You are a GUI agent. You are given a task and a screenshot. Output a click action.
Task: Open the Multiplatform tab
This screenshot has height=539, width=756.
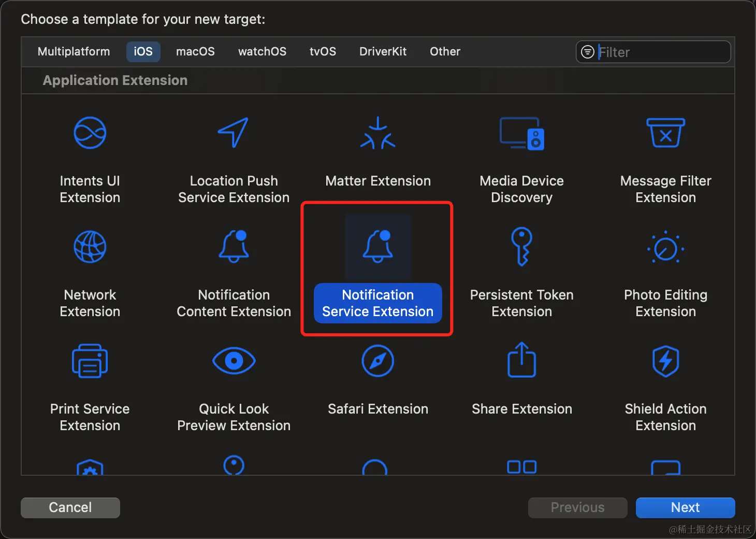tap(74, 52)
